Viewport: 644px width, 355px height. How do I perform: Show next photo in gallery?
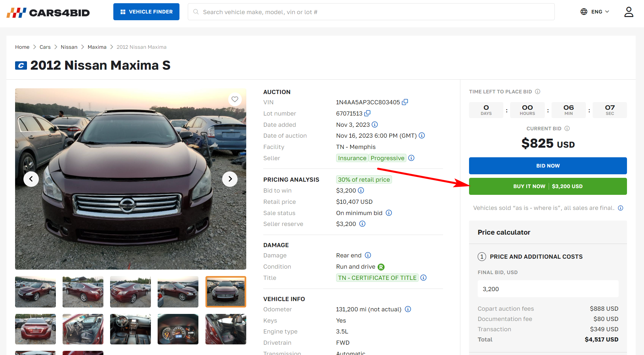(230, 179)
